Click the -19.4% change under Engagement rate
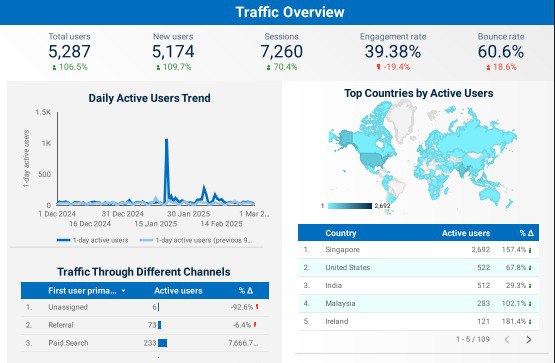The width and height of the screenshot is (555, 363). click(x=393, y=67)
